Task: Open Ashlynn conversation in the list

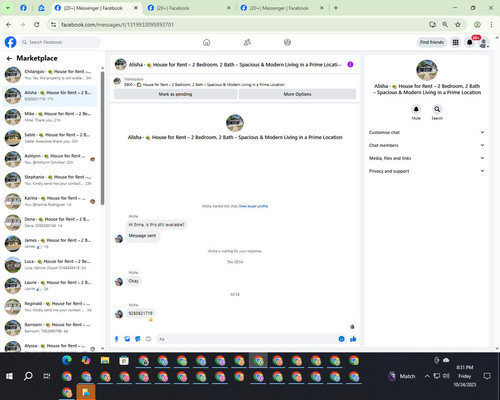Action: tap(50, 159)
